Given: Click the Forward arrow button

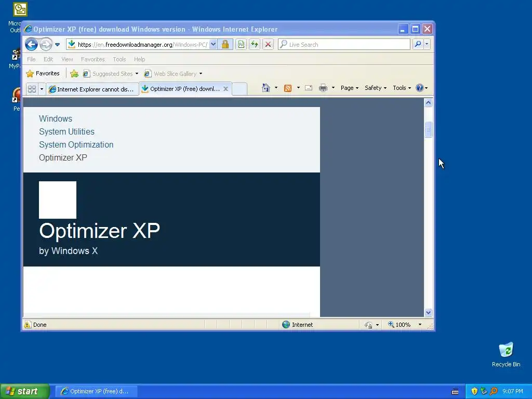Looking at the screenshot, I should pos(46,44).
